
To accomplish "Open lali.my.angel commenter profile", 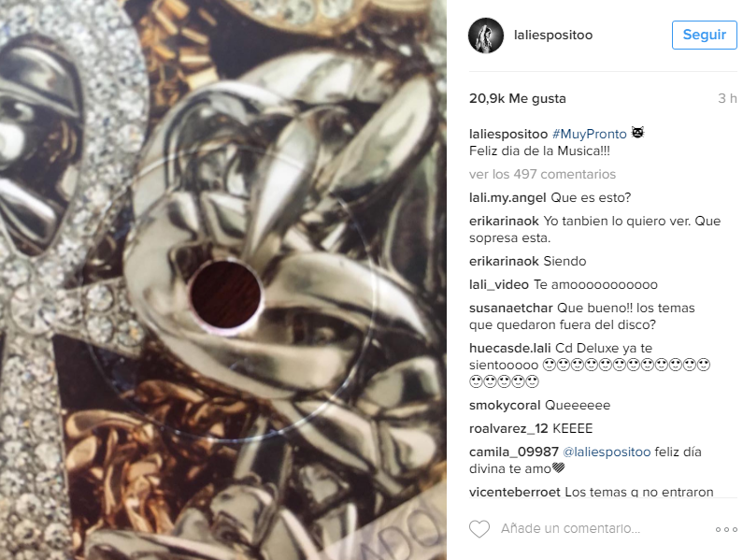I will coord(507,198).
